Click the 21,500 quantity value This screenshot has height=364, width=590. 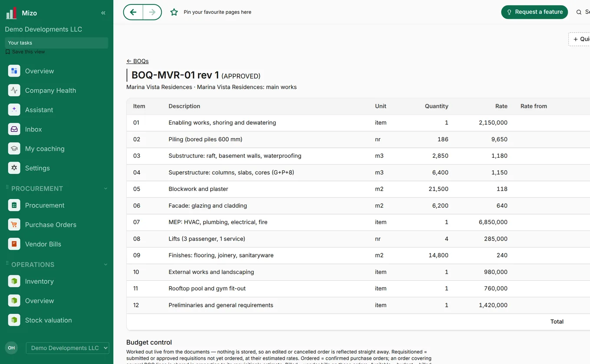[x=439, y=189]
